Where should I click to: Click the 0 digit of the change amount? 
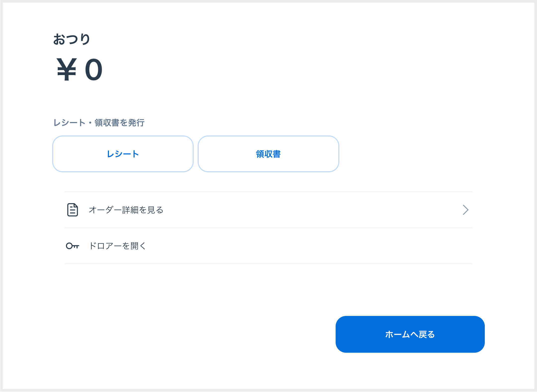[x=93, y=70]
